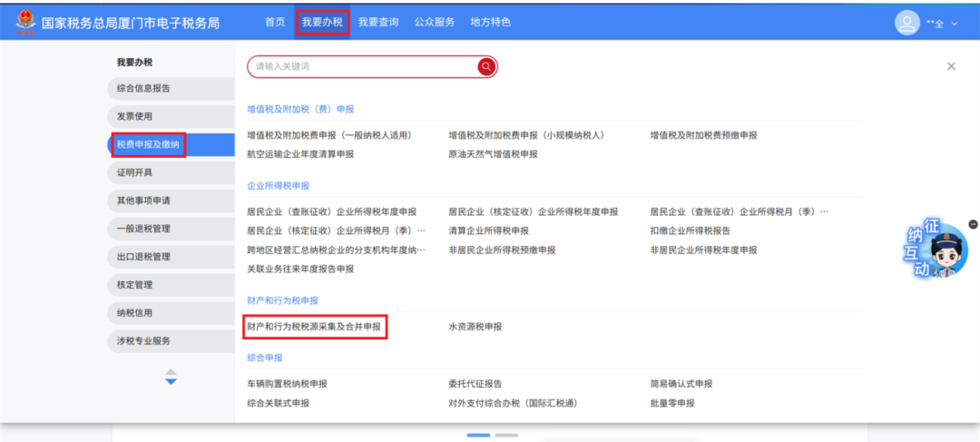The width and height of the screenshot is (980, 442).
Task: Open 跨地区经营汇总纳税企业的分支机构年度纳 link
Action: (x=337, y=250)
